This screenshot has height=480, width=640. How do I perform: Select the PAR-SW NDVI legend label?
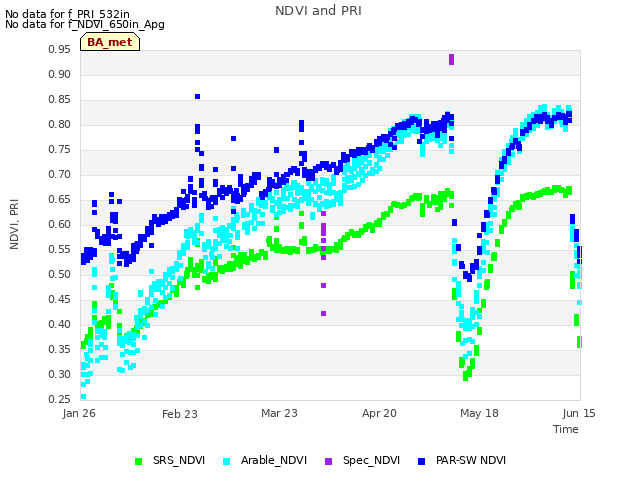coord(471,460)
